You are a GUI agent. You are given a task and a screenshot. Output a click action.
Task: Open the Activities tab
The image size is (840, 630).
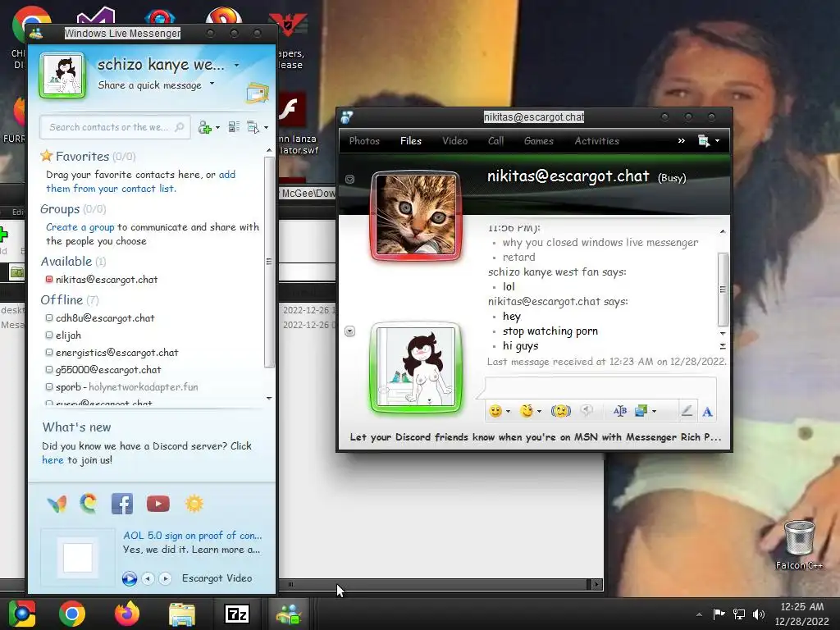[x=597, y=141]
